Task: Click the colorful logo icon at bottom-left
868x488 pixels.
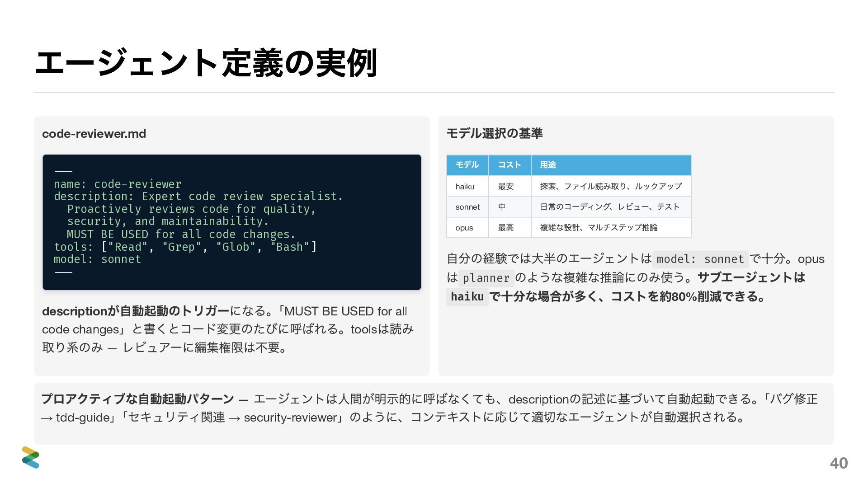Action: pos(30,457)
